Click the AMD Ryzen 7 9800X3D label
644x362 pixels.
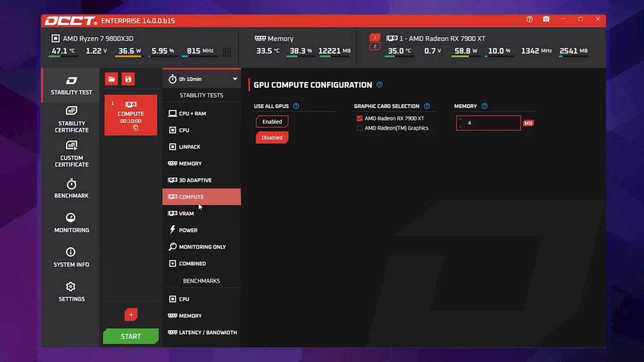pos(98,39)
